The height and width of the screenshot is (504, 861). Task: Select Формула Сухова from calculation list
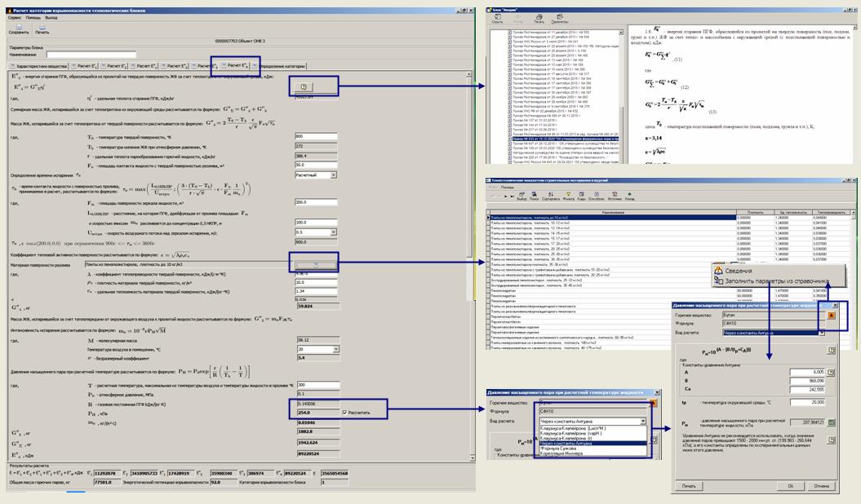[x=560, y=448]
